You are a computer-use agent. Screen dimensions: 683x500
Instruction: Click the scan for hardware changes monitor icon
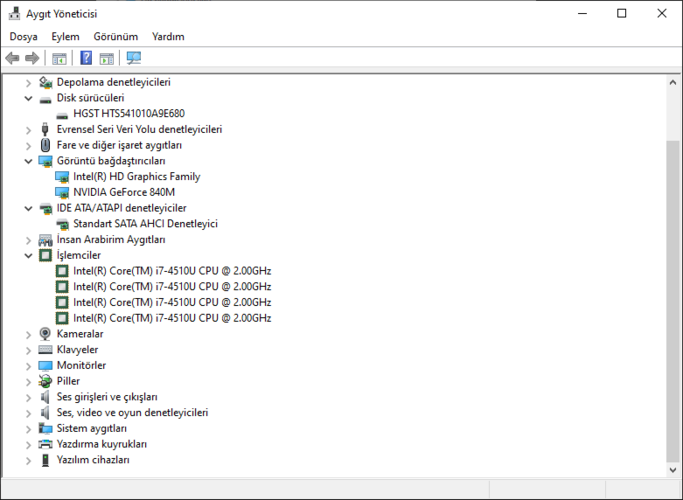coord(134,58)
